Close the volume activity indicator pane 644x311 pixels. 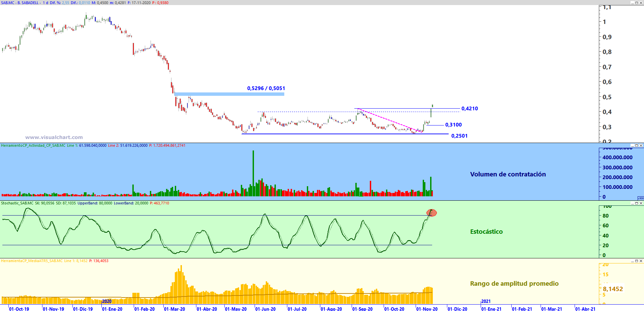pyautogui.click(x=641, y=145)
